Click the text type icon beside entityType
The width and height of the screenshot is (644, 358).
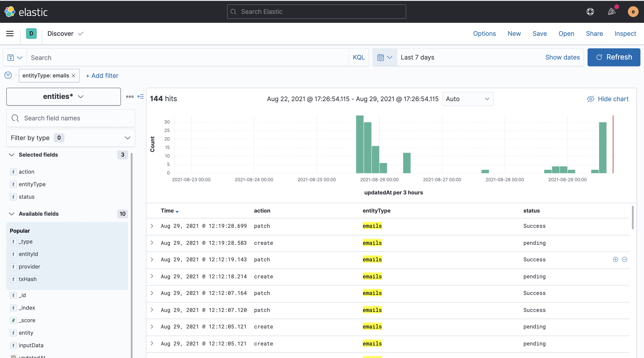[13, 184]
